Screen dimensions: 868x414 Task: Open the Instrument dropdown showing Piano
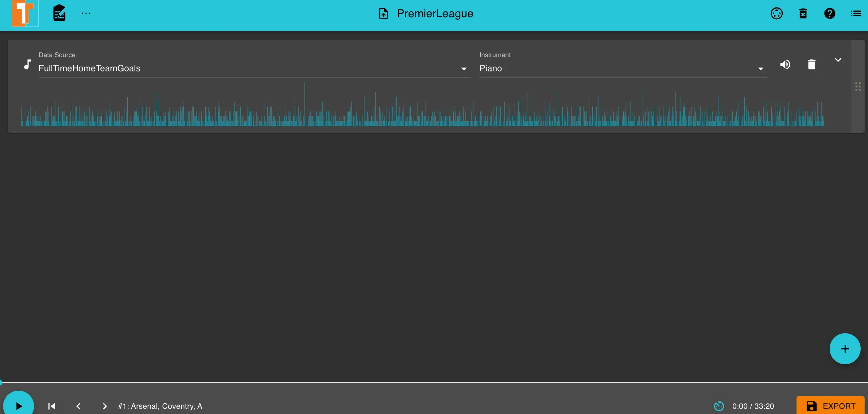point(623,68)
